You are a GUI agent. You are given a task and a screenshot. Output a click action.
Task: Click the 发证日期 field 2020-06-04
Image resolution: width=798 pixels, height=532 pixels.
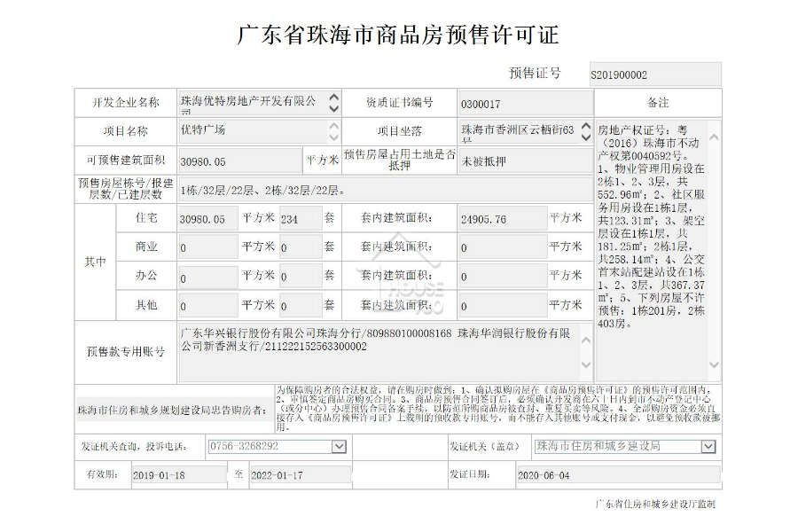(618, 475)
